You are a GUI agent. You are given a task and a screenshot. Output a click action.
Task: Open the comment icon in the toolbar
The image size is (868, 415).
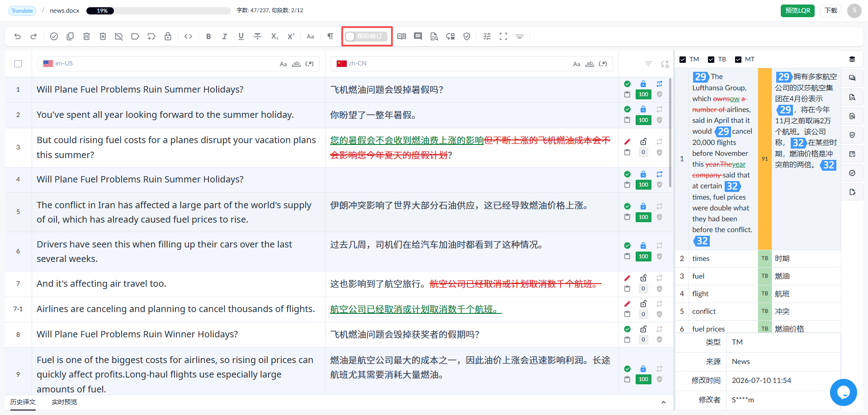[418, 37]
